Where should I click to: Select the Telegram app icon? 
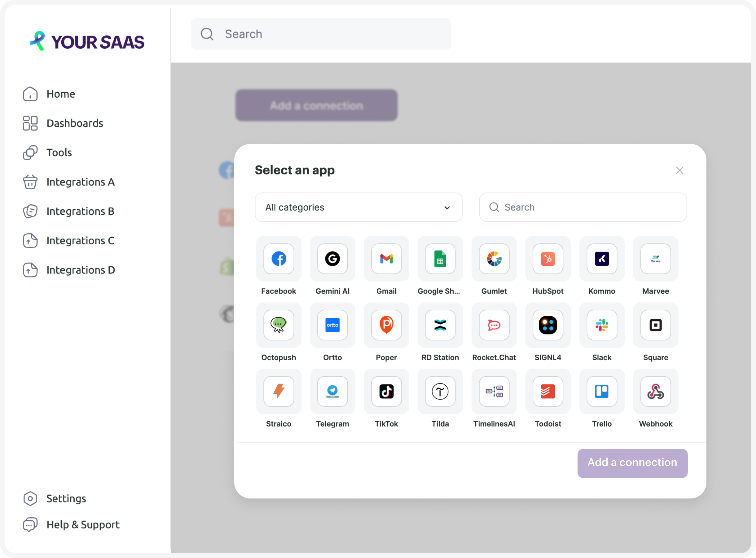point(332,391)
